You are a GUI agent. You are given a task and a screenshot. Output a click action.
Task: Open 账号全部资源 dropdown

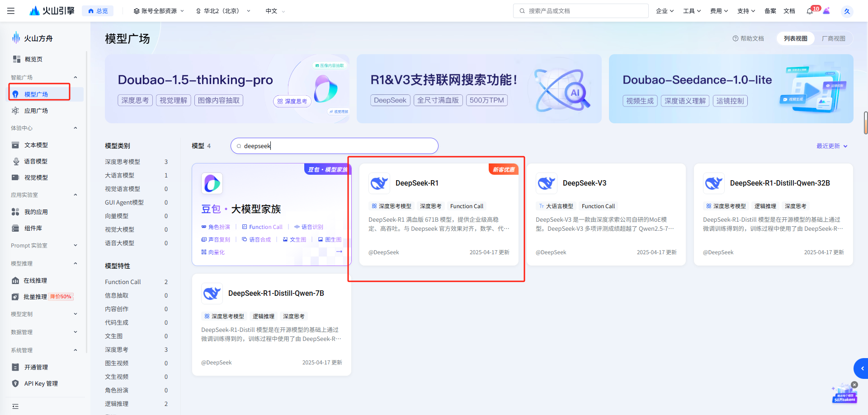159,11
